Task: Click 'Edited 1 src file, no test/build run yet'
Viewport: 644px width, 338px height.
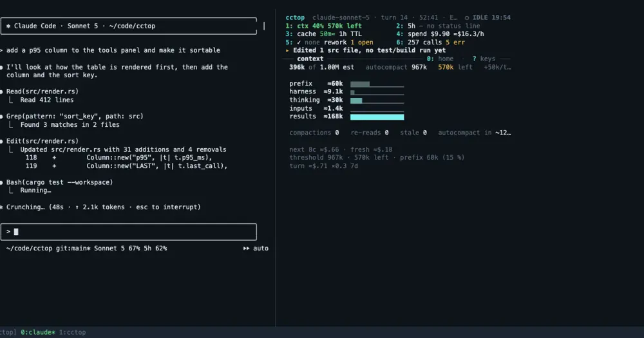Action: [x=369, y=50]
